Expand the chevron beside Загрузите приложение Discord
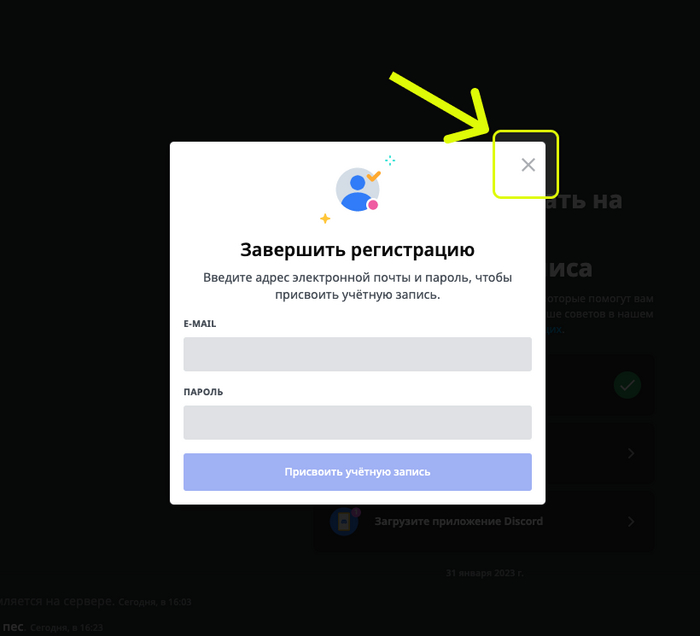Screen dimensions: 700x636 (x=631, y=521)
